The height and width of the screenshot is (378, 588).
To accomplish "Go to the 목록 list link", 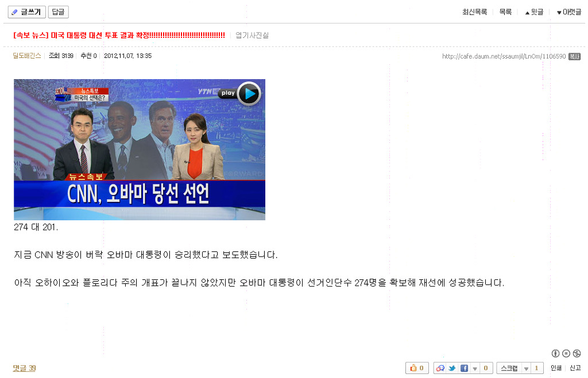I will pos(505,12).
